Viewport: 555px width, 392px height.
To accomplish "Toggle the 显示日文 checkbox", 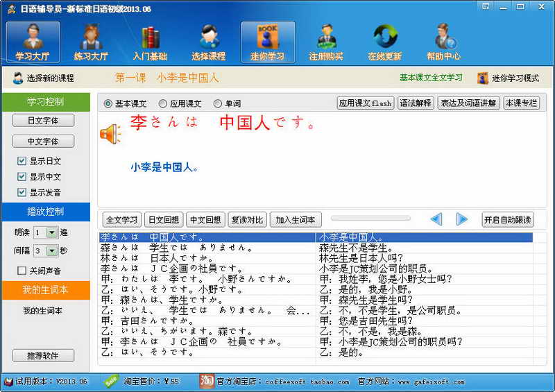I will pyautogui.click(x=22, y=161).
